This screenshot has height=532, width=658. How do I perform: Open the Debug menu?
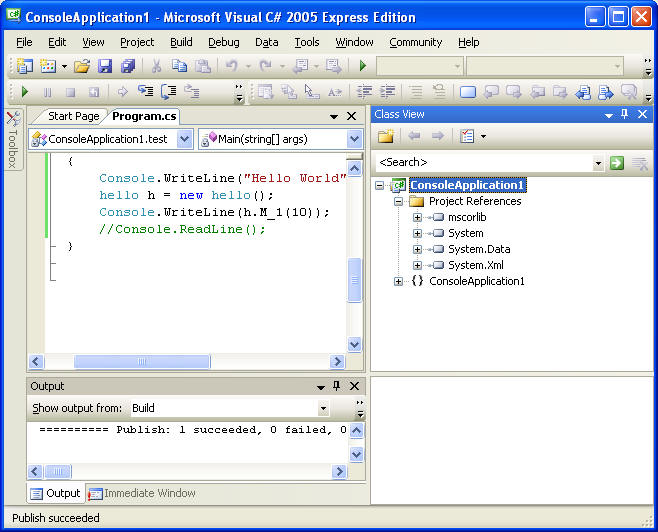(x=223, y=42)
